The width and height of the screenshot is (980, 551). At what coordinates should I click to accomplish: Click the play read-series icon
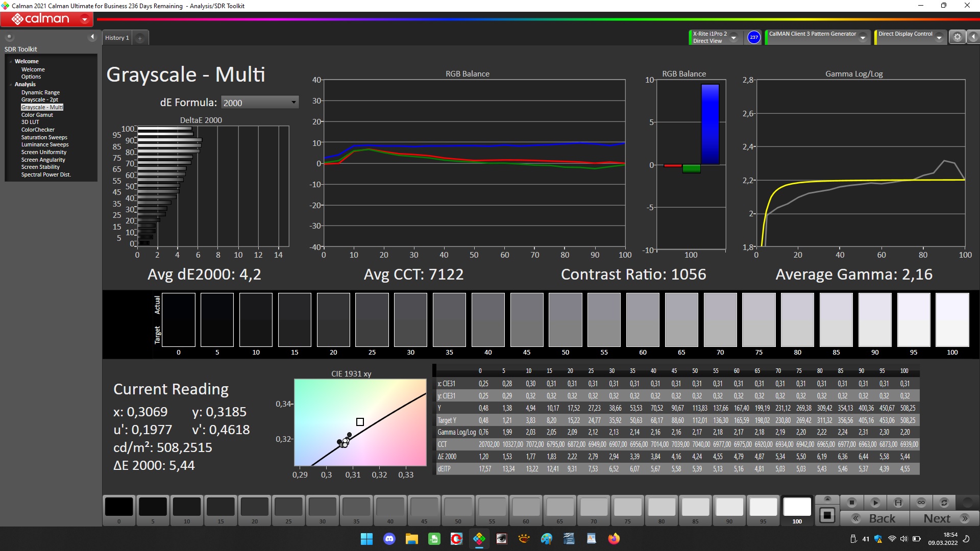(x=875, y=503)
